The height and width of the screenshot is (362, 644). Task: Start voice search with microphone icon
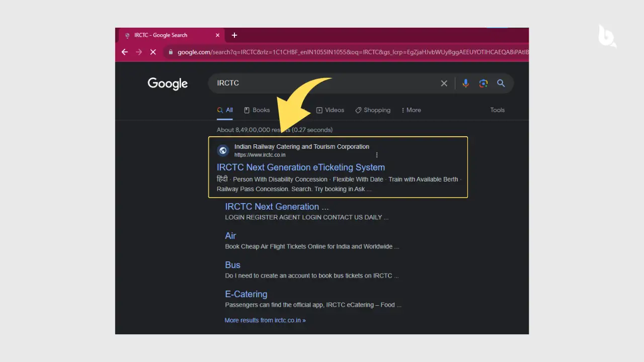[x=465, y=83]
